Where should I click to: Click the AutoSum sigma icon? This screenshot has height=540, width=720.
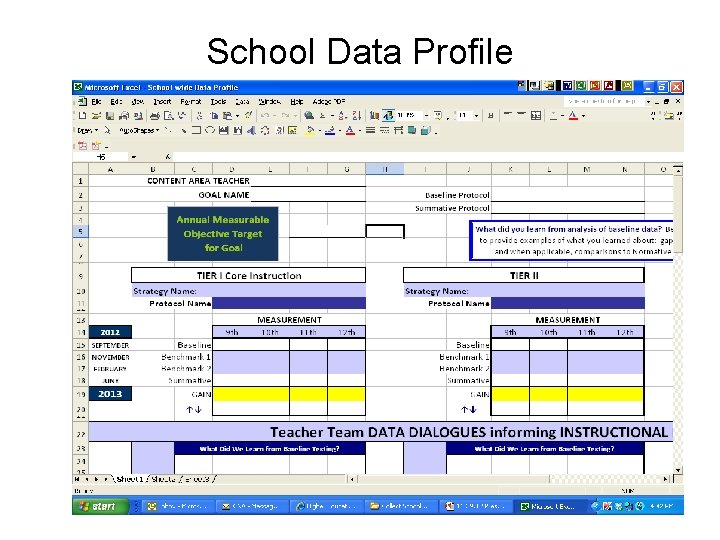point(322,116)
